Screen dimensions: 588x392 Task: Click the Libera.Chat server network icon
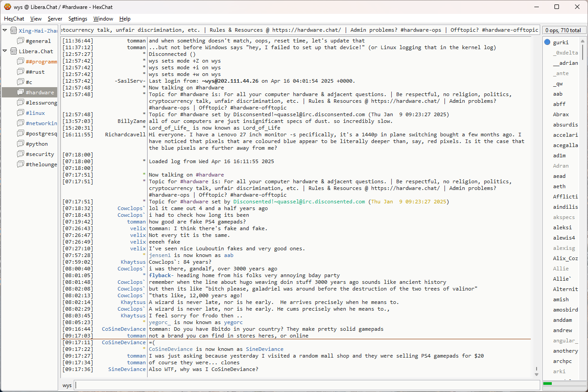coord(13,51)
